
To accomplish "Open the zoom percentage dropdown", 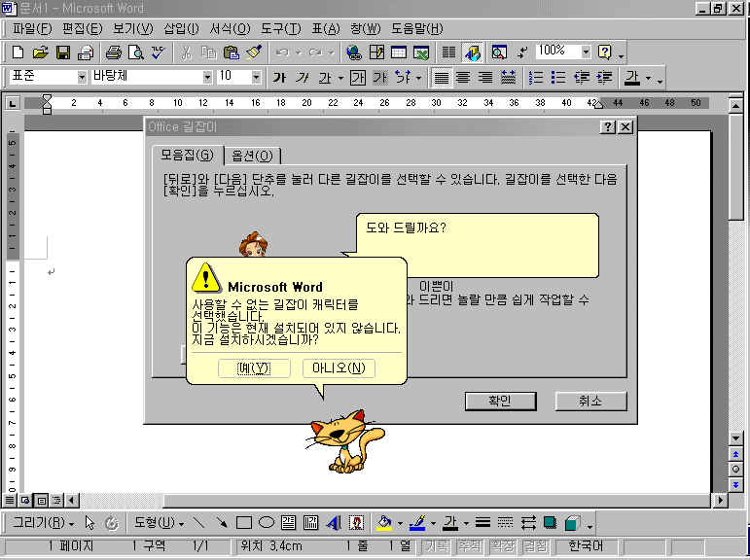I will pyautogui.click(x=586, y=52).
